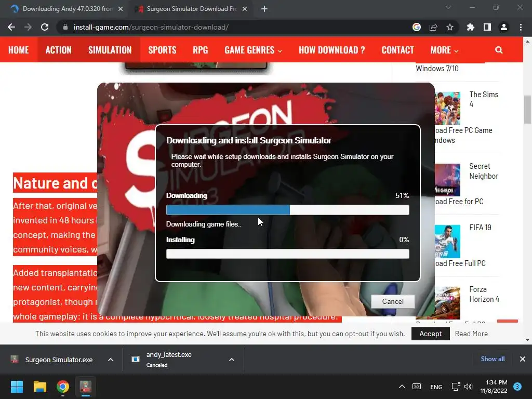Screen dimensions: 532x399
Task: View site info via padlock icon
Action: coord(65,27)
